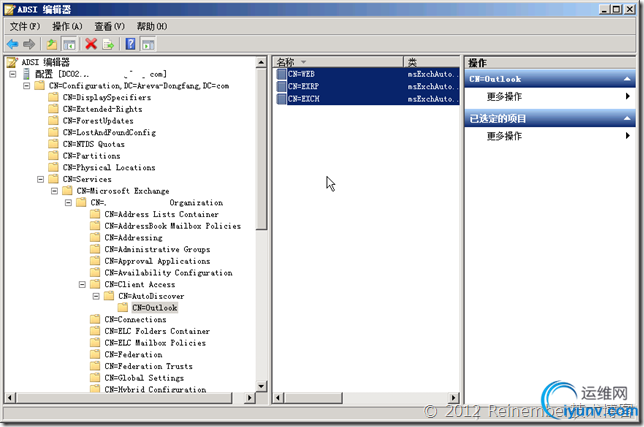This screenshot has width=644, height=427.
Task: Collapse the CN=AutoDiscover node
Action: click(96, 296)
